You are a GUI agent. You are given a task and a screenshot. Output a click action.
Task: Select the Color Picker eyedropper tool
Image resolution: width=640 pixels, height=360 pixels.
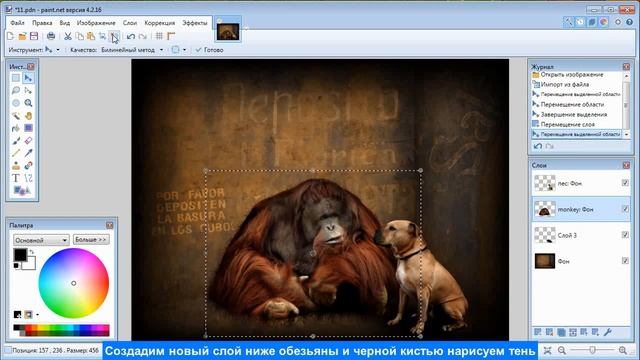(x=28, y=153)
